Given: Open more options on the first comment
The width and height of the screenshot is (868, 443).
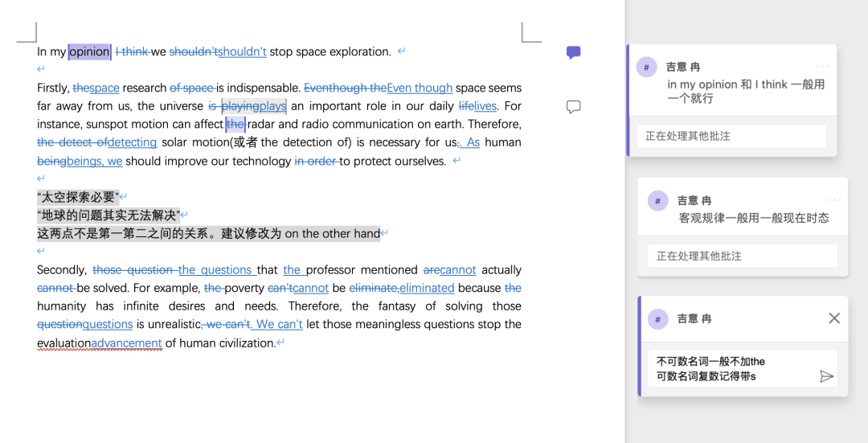Looking at the screenshot, I should click(x=822, y=67).
